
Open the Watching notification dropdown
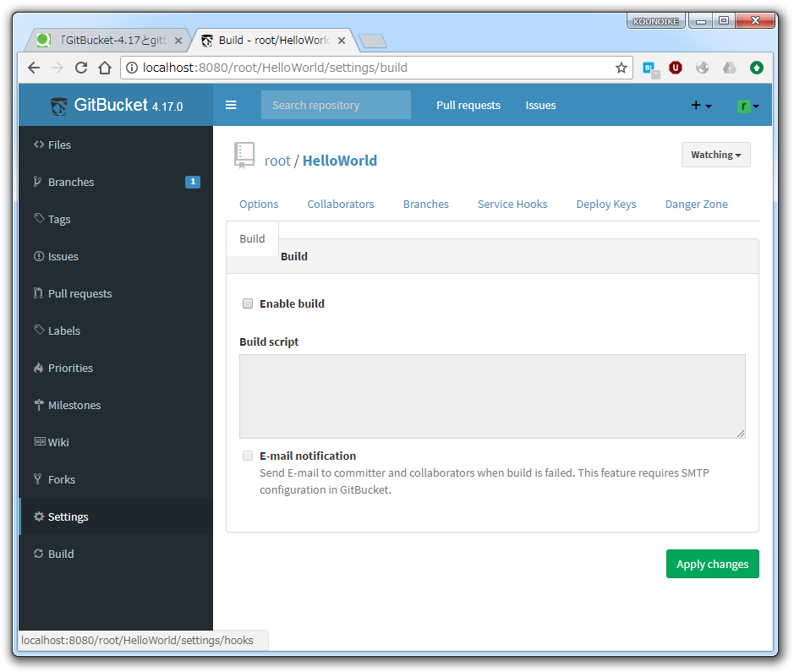point(715,155)
